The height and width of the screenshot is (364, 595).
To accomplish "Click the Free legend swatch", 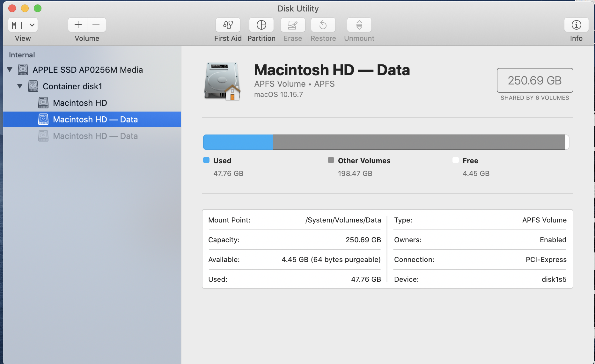I will (x=455, y=160).
